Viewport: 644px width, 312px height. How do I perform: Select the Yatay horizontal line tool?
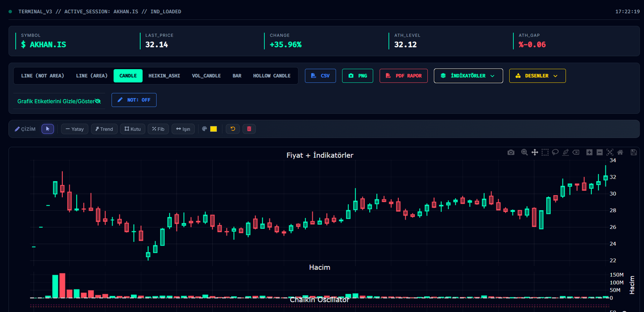(75, 129)
